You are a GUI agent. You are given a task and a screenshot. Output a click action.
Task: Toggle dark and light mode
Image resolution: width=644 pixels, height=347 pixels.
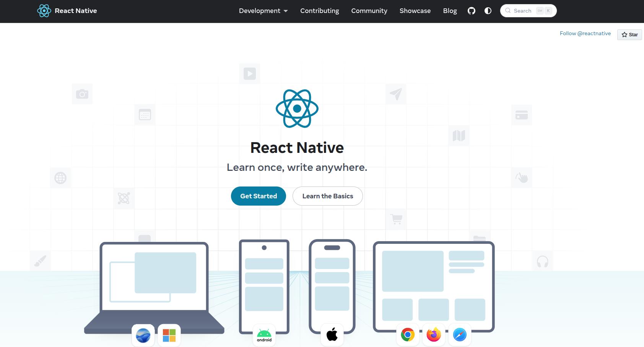[x=488, y=11]
